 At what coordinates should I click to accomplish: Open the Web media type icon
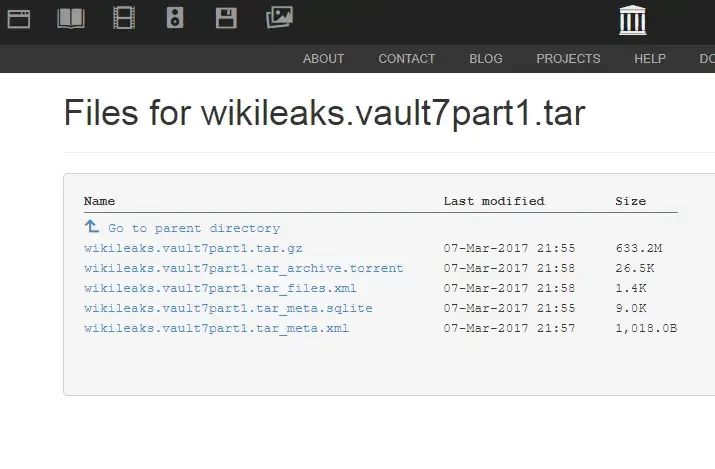click(19, 17)
